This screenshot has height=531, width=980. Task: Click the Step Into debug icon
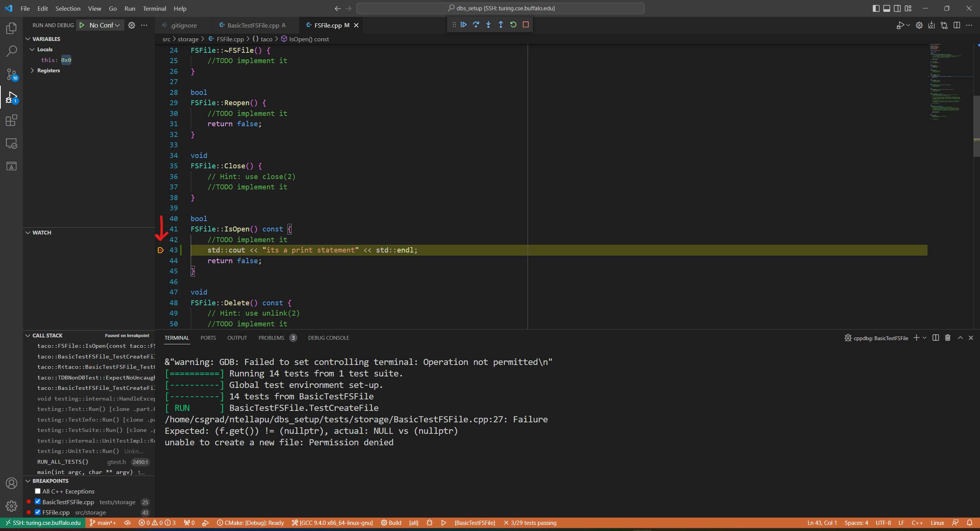point(488,24)
